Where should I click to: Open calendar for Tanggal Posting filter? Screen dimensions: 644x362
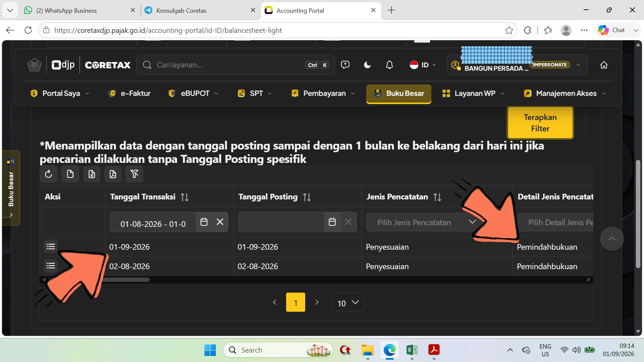pyautogui.click(x=332, y=222)
